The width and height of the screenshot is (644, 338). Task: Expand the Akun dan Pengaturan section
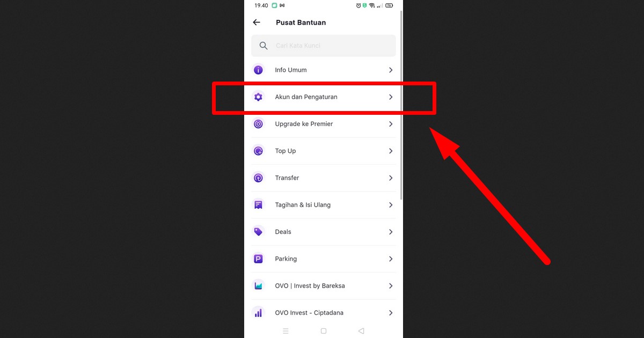coord(391,97)
